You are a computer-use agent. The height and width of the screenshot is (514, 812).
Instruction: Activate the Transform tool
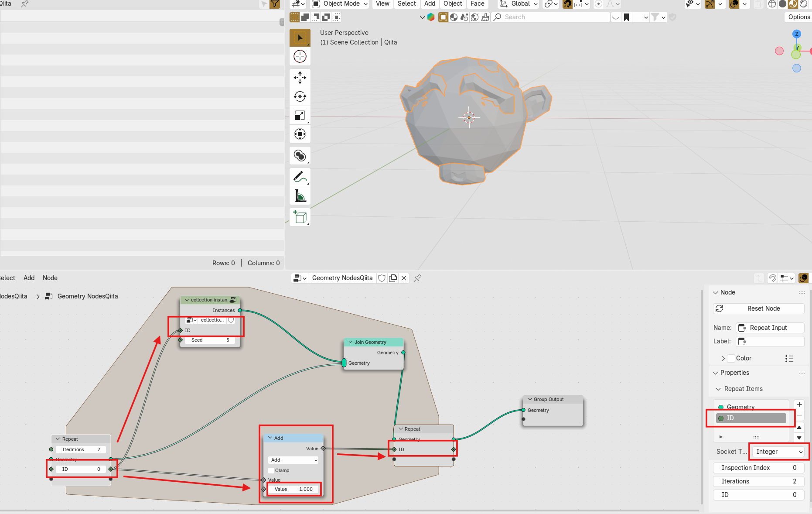300,134
